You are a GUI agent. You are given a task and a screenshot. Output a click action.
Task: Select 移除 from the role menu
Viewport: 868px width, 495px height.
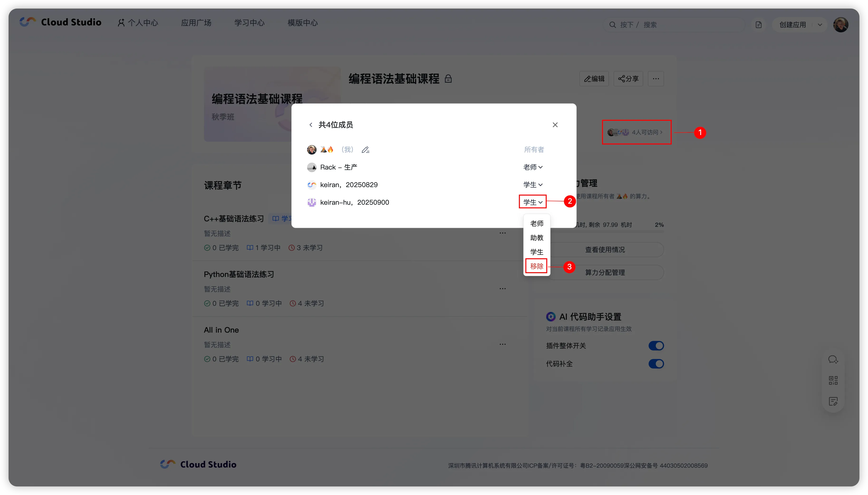pos(536,266)
